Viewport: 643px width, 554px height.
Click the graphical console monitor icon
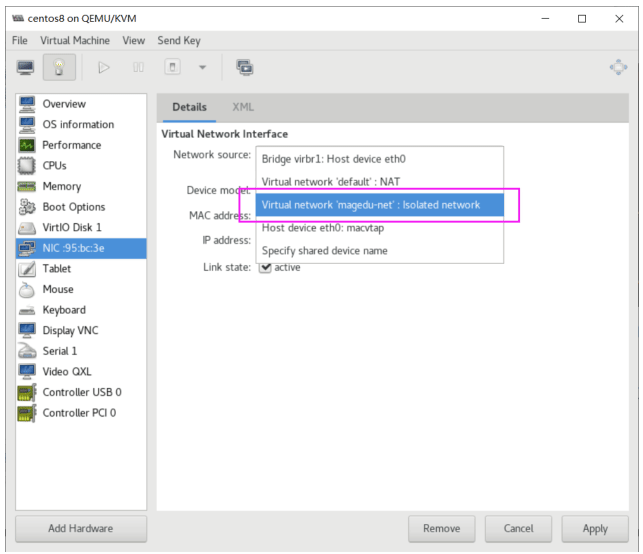(26, 67)
